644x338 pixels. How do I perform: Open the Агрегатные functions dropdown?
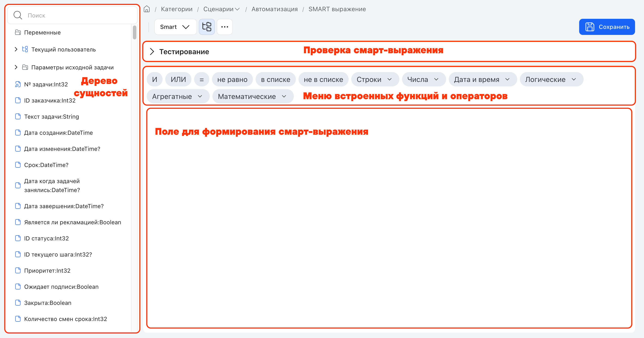tap(178, 96)
